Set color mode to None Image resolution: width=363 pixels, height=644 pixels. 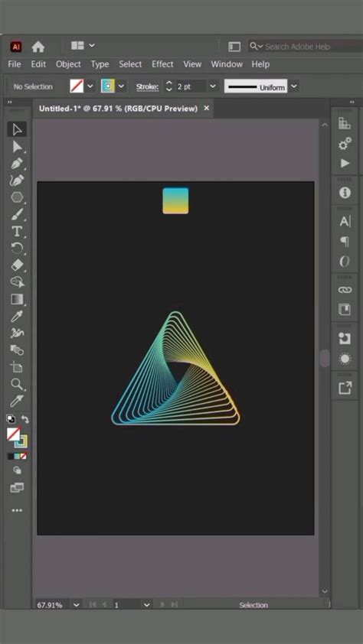(24, 457)
